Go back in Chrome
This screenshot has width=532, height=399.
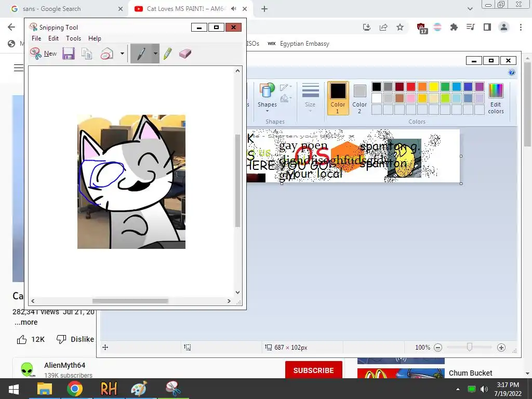pos(11,27)
